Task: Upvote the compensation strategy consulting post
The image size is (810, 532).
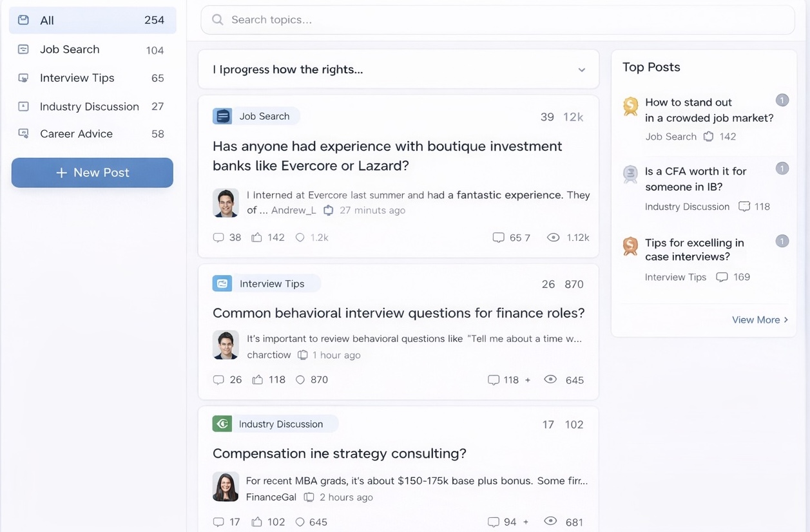Action: (258, 522)
